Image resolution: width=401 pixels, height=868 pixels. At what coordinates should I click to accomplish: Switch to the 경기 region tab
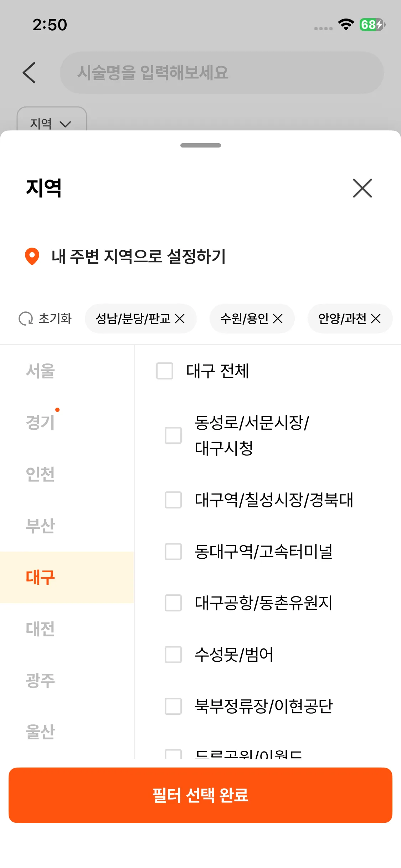pyautogui.click(x=40, y=423)
